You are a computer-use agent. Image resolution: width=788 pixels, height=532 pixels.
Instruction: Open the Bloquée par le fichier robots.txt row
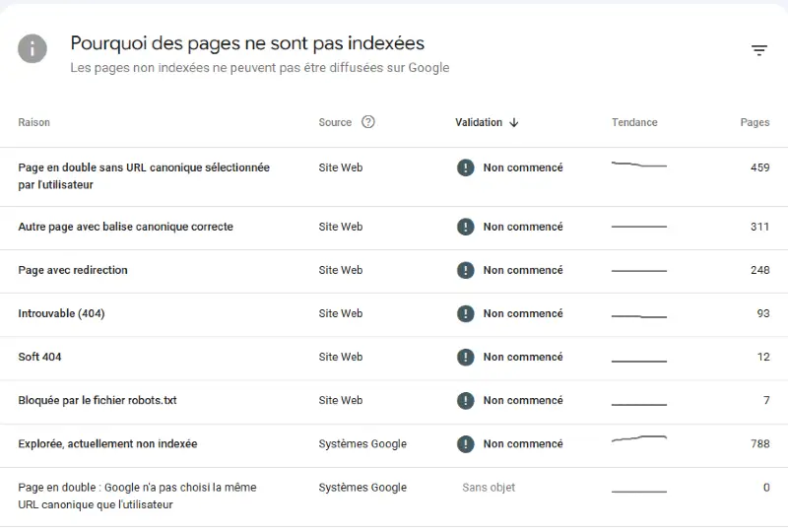[98, 400]
